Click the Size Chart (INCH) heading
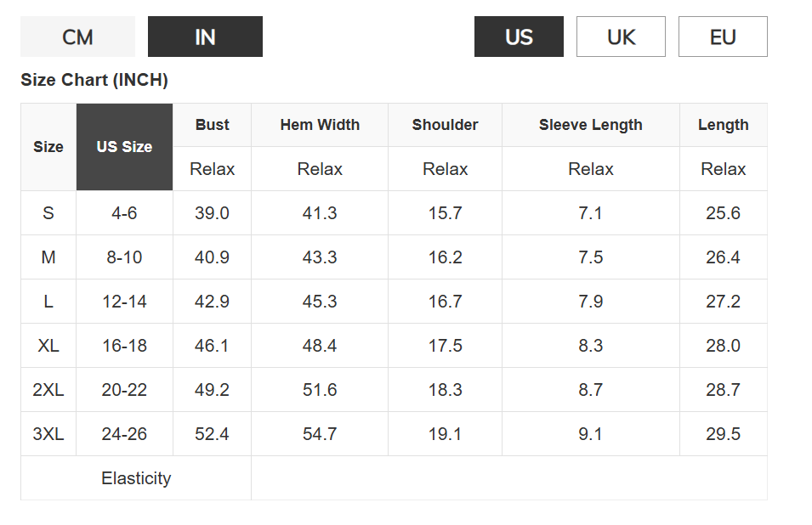Screen dimensions: 812x525 coord(94,81)
